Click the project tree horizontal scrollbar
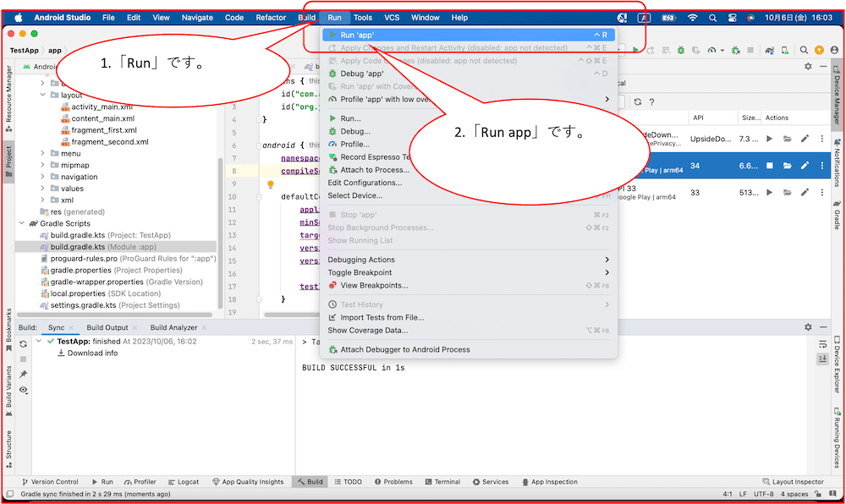The height and width of the screenshot is (504, 846). coord(116,315)
